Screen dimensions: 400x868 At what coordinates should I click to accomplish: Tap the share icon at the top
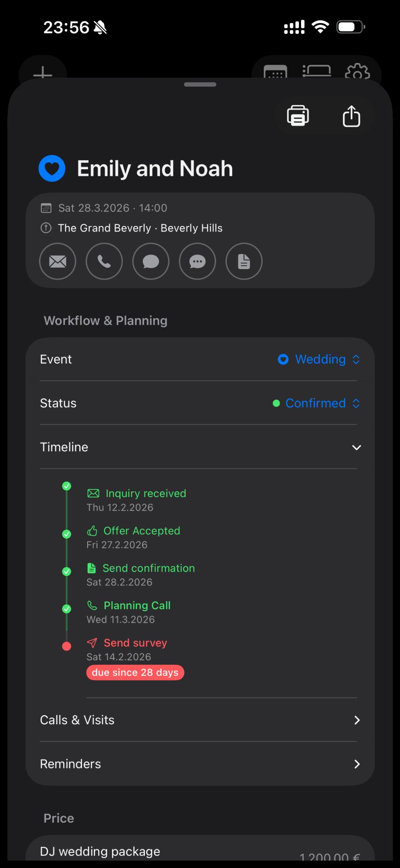tap(351, 115)
